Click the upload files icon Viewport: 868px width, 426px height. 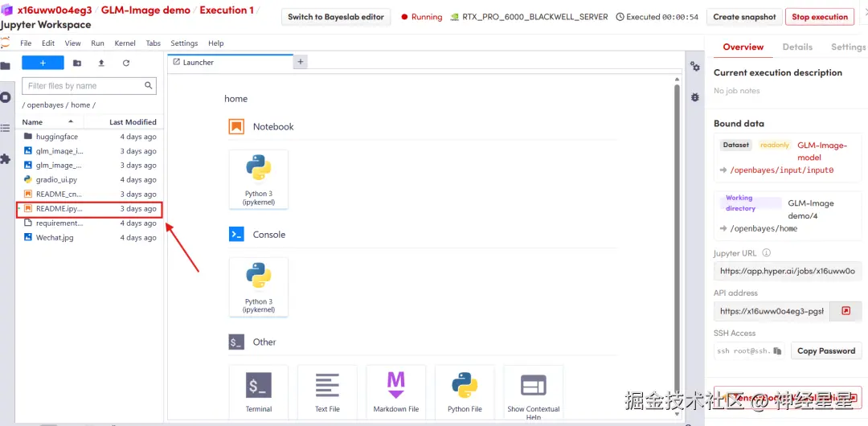point(101,63)
